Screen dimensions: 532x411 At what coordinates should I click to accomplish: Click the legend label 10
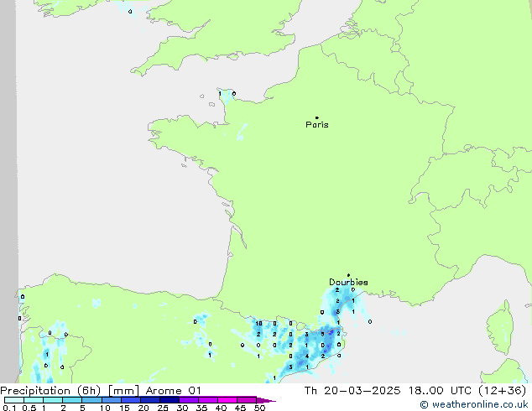(x=105, y=408)
